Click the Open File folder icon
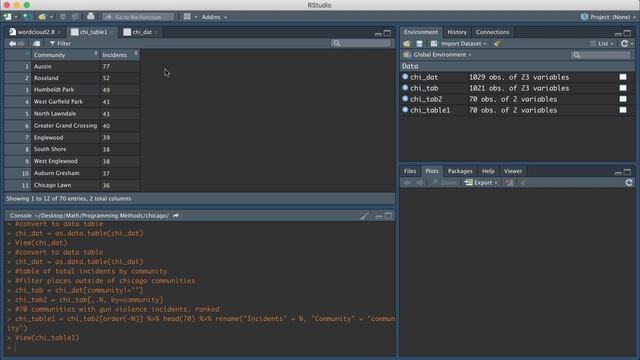Viewport: 640px width, 360px height. click(42, 17)
